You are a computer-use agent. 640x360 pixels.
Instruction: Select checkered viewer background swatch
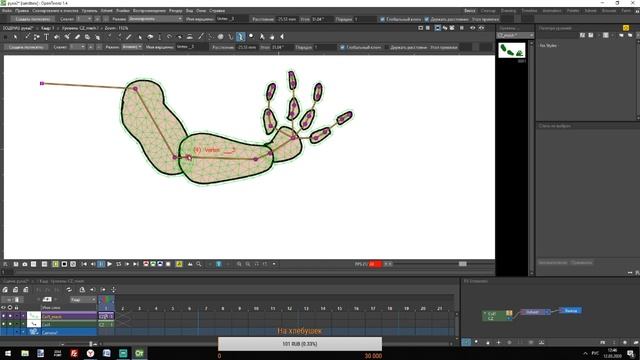pyautogui.click(x=73, y=264)
